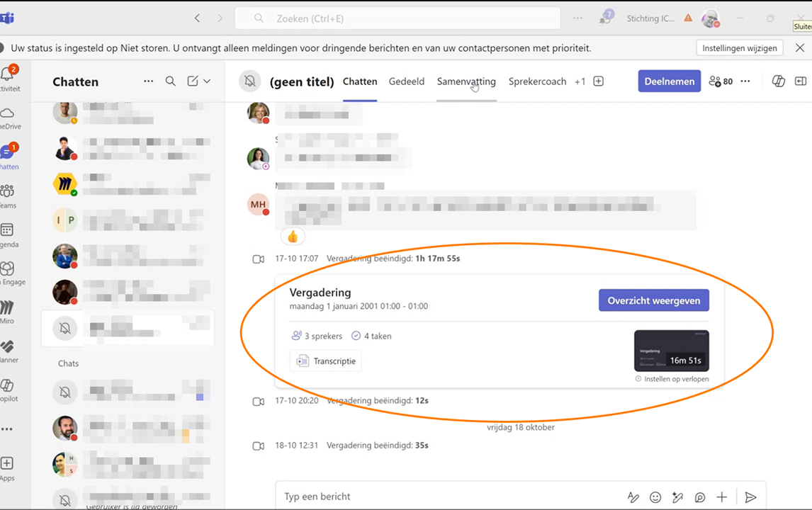
Task: Open the emoji picker in message box
Action: pos(655,497)
